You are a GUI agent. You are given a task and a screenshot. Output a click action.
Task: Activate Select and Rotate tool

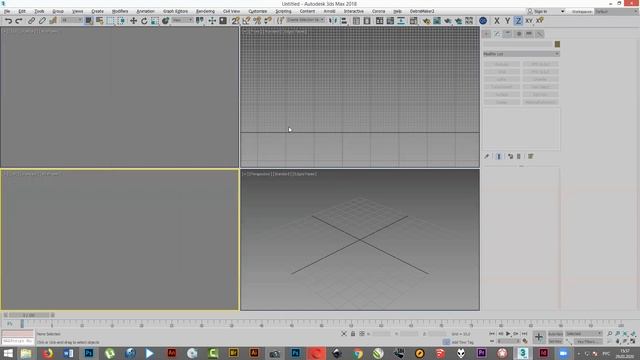coord(144,20)
